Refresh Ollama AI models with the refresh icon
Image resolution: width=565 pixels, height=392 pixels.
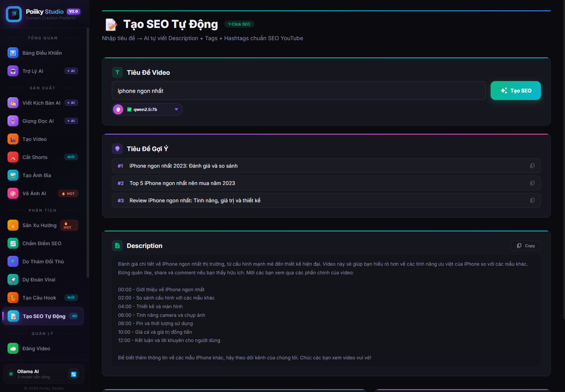[74, 374]
